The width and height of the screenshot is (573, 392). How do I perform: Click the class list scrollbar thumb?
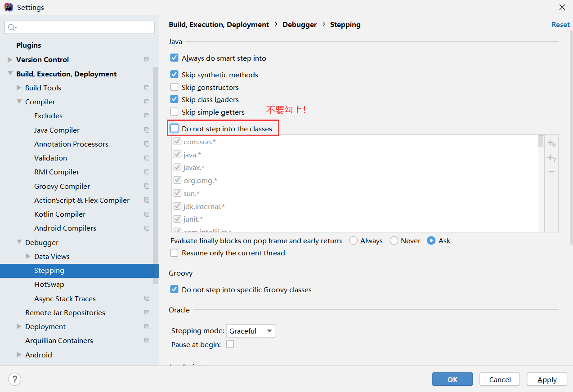(x=541, y=141)
